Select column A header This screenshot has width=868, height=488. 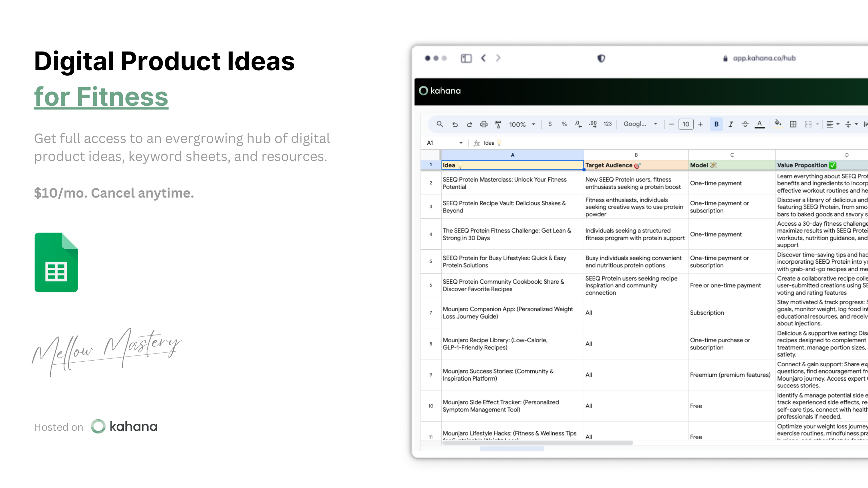512,155
